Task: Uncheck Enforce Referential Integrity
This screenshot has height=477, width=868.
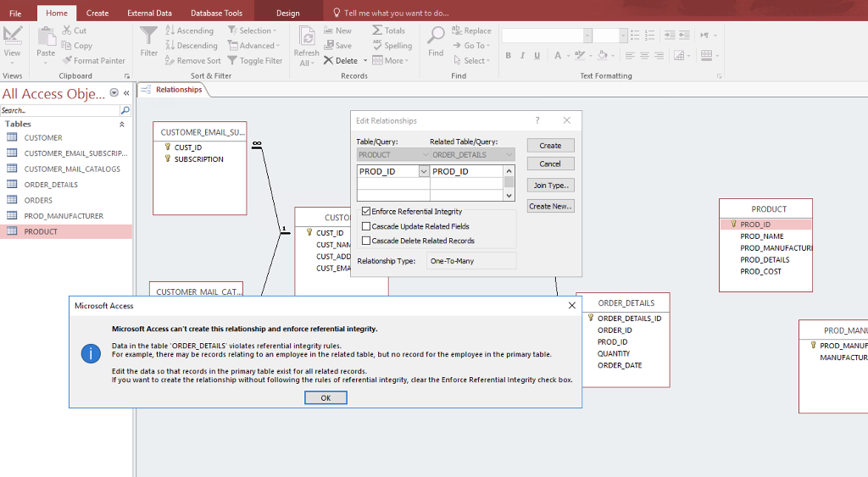Action: [366, 211]
